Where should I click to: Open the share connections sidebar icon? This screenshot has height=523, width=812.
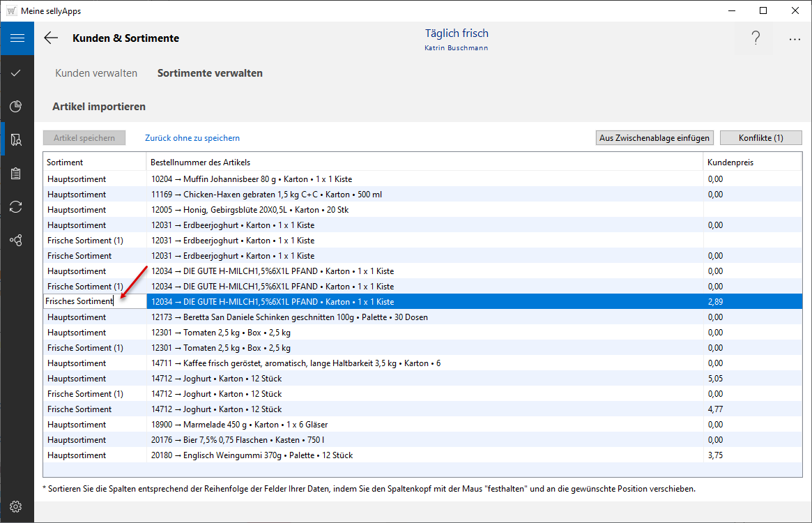click(x=17, y=240)
